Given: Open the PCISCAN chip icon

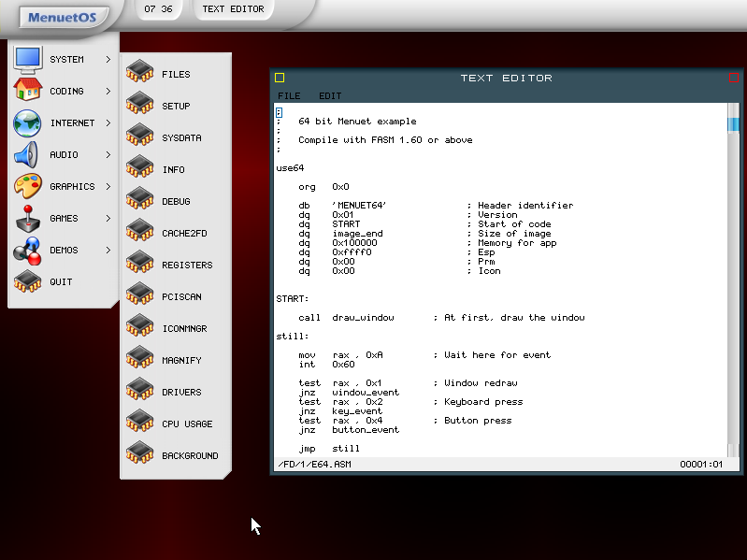Looking at the screenshot, I should pyautogui.click(x=139, y=296).
